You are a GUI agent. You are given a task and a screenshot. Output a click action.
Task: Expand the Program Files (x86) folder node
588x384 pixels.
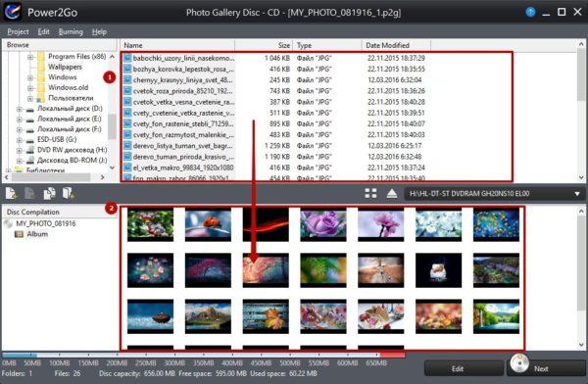click(30, 57)
